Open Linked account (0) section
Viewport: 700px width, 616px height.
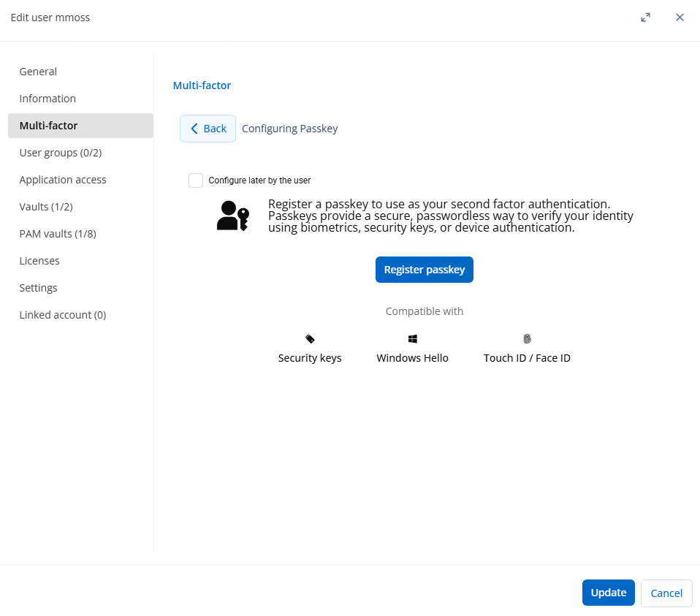click(63, 315)
